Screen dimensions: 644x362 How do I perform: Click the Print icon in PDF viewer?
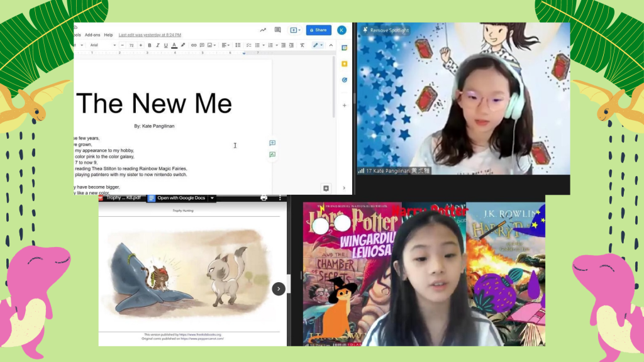pyautogui.click(x=264, y=198)
